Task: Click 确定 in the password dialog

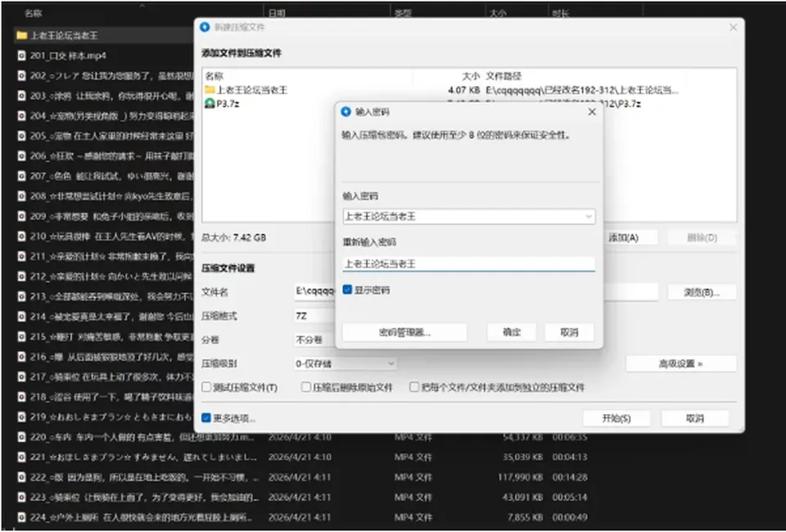Action: click(x=512, y=332)
